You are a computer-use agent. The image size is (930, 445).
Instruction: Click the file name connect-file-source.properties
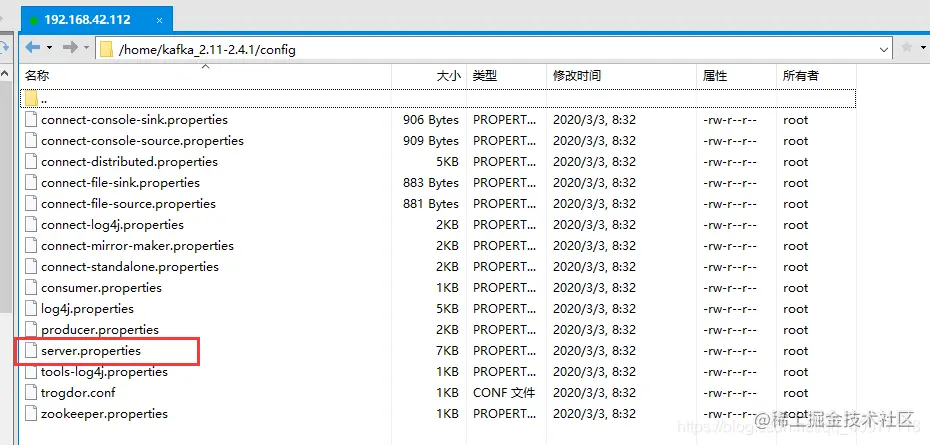coord(128,204)
